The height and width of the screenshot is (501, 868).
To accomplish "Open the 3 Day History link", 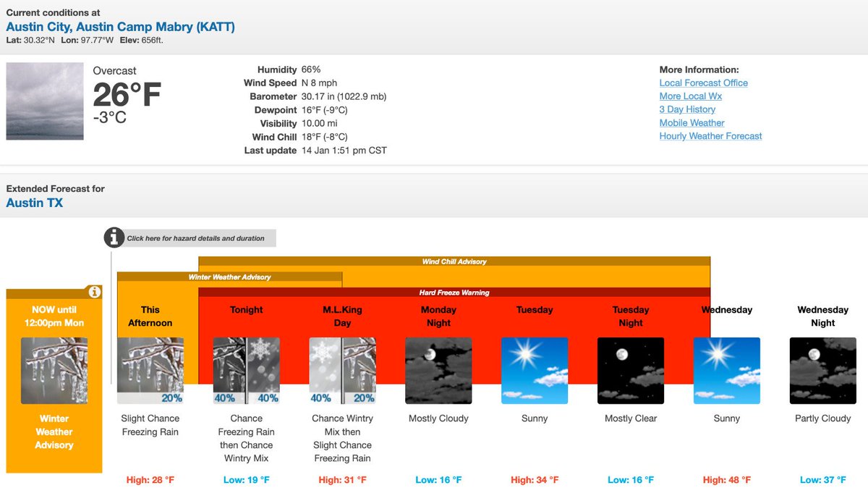I will pyautogui.click(x=687, y=109).
